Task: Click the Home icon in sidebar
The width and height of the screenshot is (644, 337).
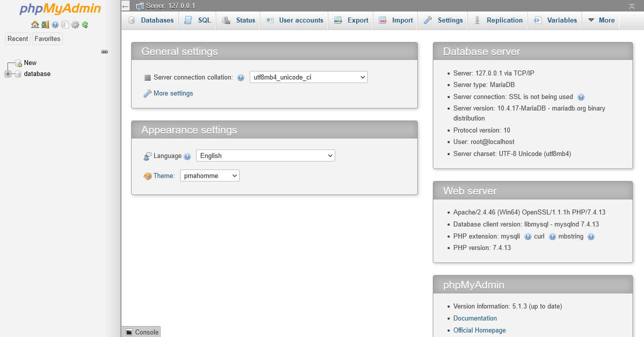Action: (x=35, y=24)
